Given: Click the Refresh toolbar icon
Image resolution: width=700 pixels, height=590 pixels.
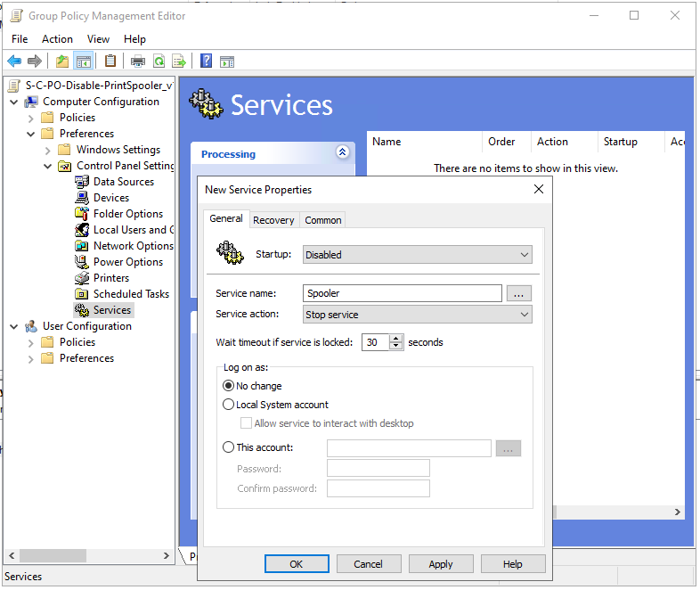Looking at the screenshot, I should (x=159, y=61).
